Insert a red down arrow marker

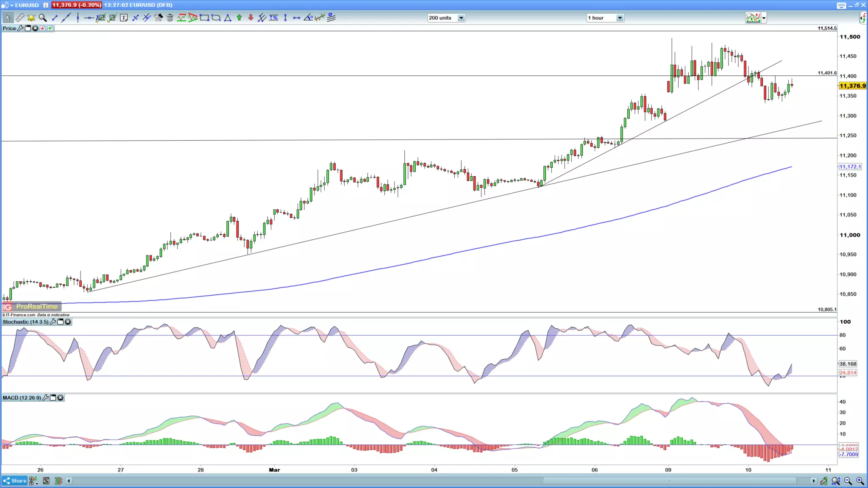251,18
